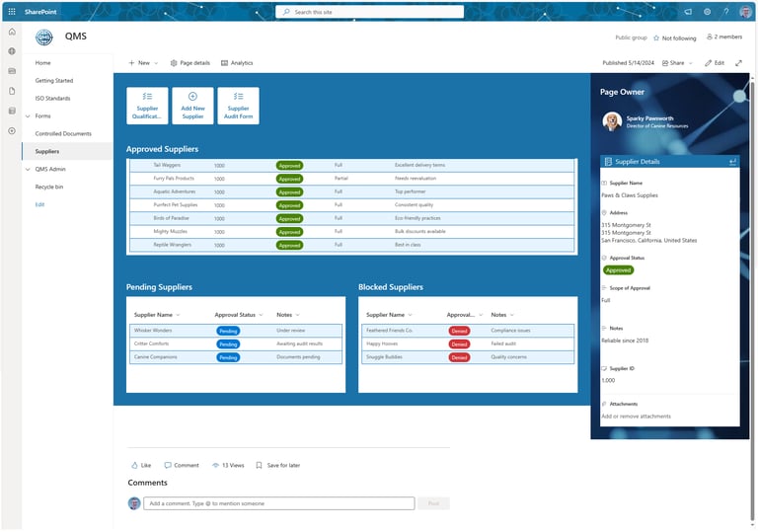758x532 pixels.
Task: Select the Critter Comforts pending row
Action: point(236,343)
